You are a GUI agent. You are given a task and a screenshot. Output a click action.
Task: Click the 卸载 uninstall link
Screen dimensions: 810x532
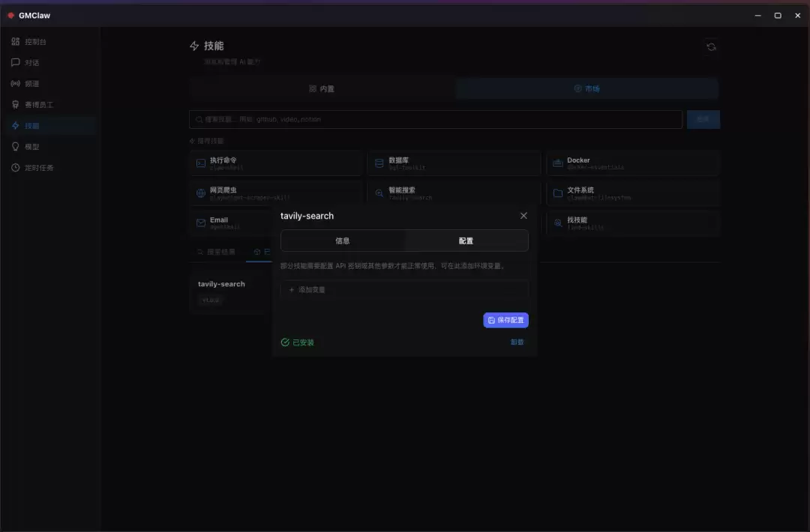516,341
